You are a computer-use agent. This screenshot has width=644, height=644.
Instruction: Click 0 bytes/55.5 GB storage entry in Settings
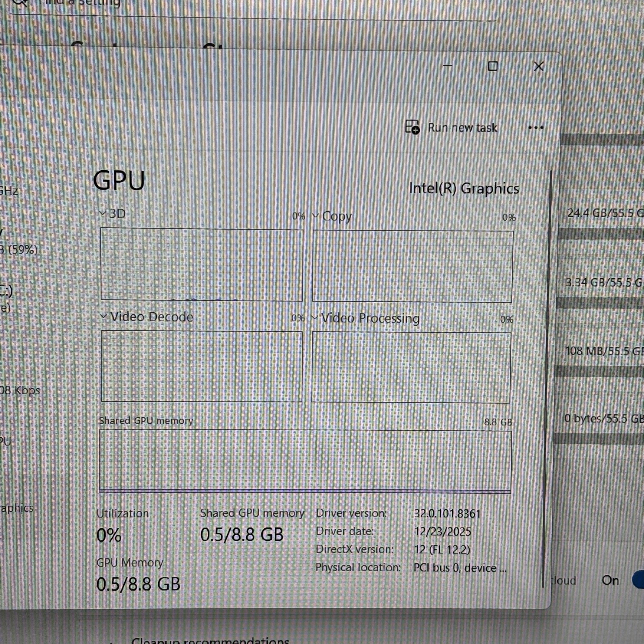(604, 419)
